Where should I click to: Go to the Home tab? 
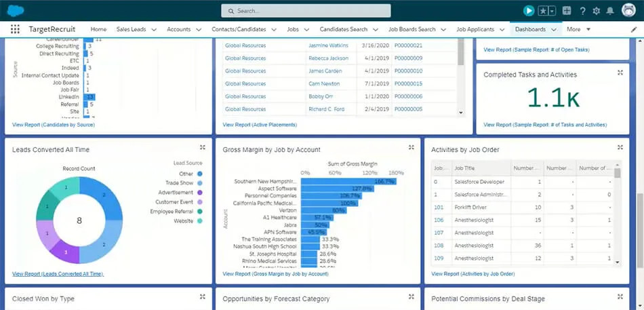pyautogui.click(x=98, y=29)
